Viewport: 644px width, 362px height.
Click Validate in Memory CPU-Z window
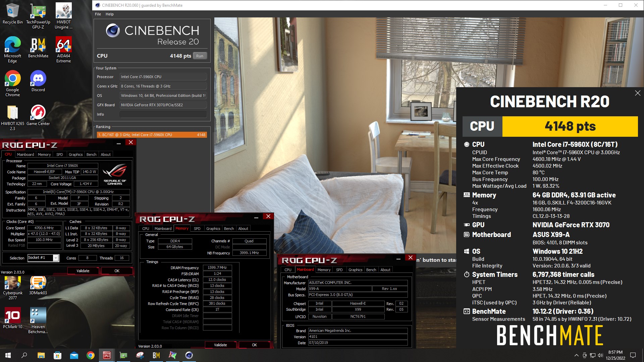pyautogui.click(x=220, y=345)
